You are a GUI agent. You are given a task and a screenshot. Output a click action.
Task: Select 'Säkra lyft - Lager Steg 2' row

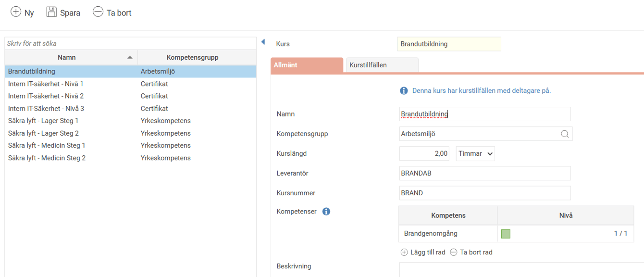130,133
